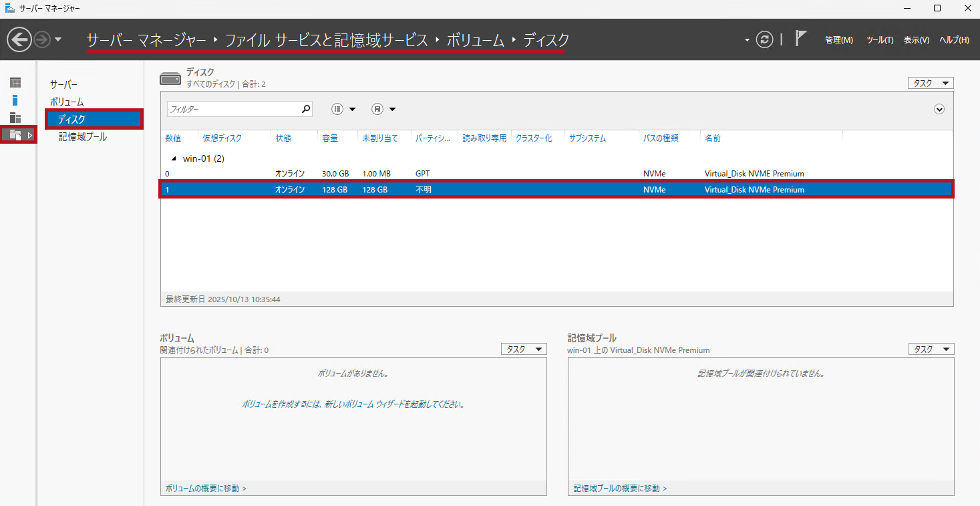Click ボリュームの概要に移動 link
Image resolution: width=980 pixels, height=506 pixels.
pyautogui.click(x=206, y=489)
